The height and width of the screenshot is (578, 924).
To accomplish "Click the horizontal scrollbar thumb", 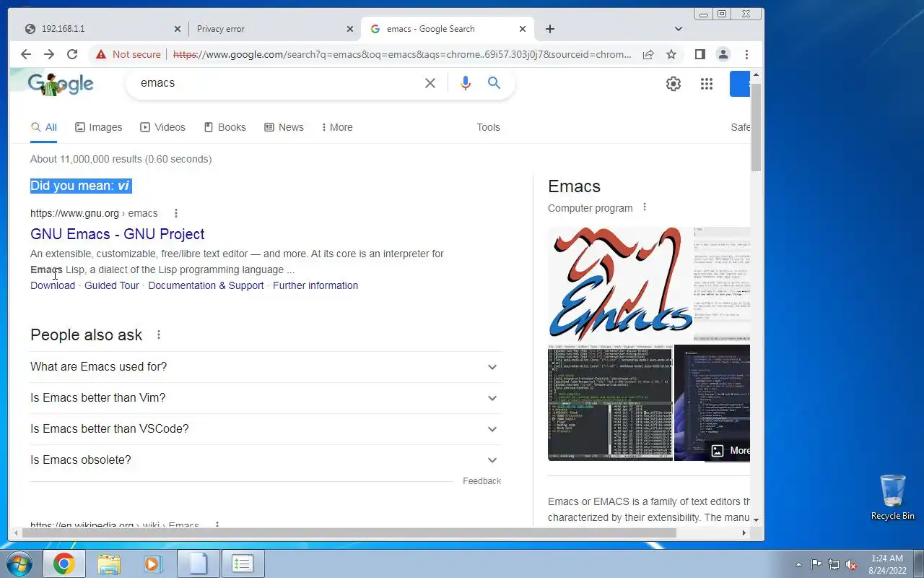I will (349, 533).
